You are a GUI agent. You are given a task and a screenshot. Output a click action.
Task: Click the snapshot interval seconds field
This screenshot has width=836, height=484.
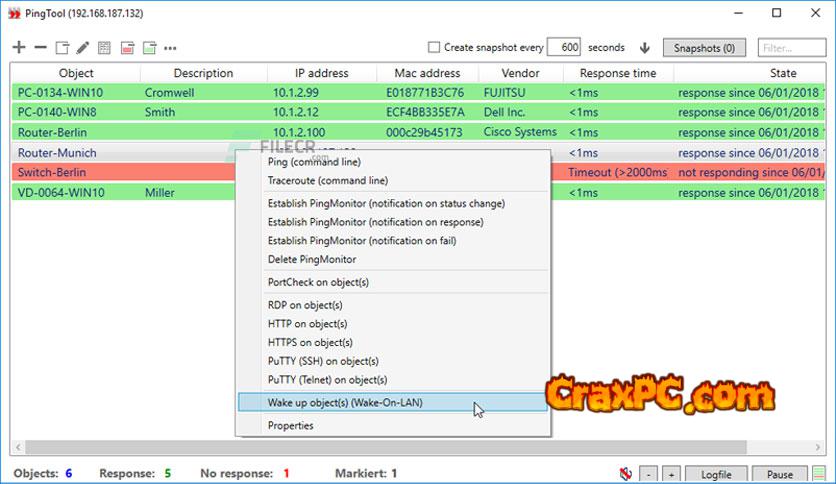565,47
